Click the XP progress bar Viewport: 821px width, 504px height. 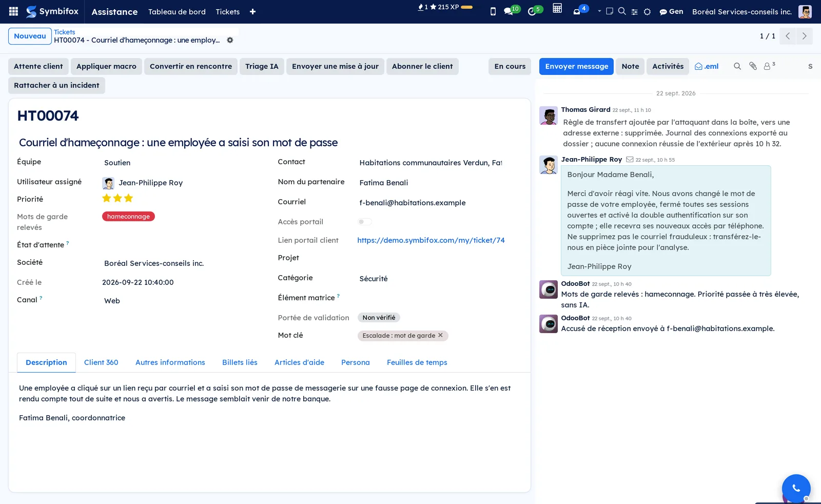coord(466,7)
